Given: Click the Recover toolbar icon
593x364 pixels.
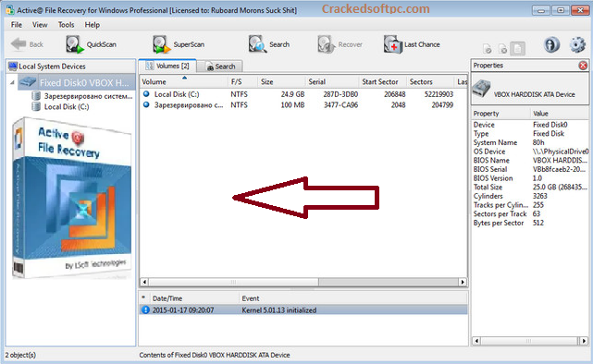Looking at the screenshot, I should [x=326, y=44].
